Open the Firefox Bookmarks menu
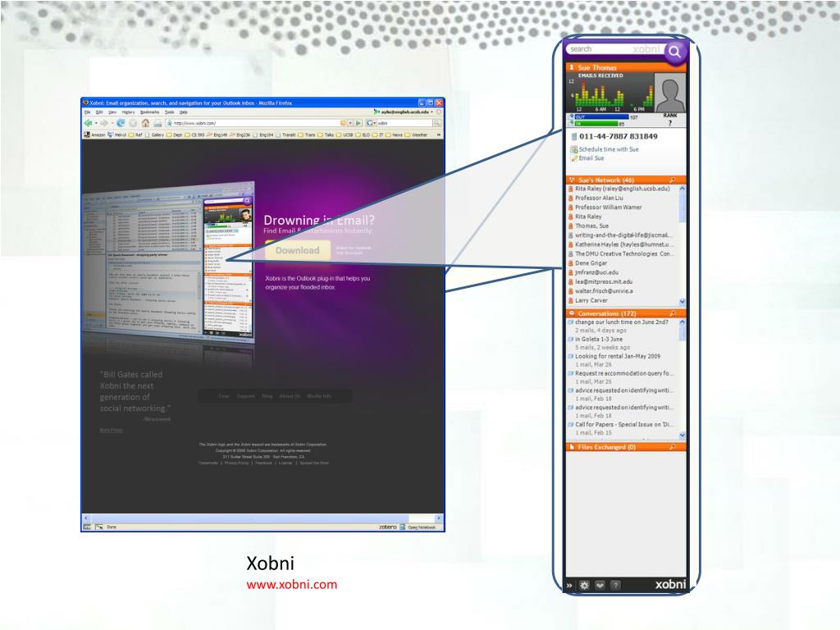This screenshot has height=630, width=840. coord(149,112)
